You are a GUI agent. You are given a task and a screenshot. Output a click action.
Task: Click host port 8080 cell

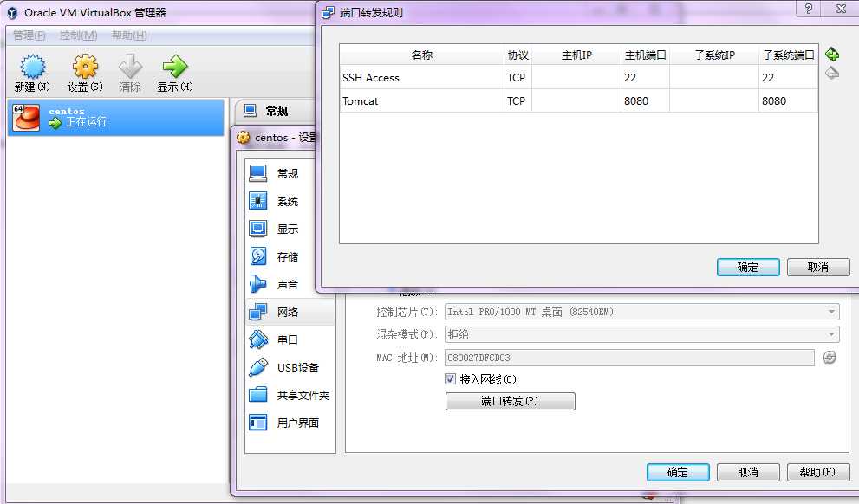[x=645, y=101]
